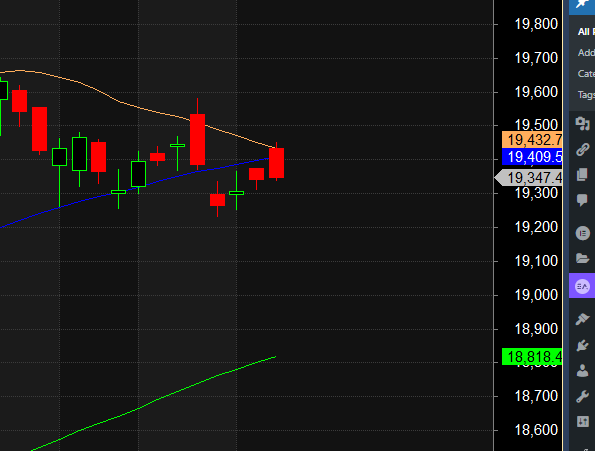Open the Elementor icon
This screenshot has width=595, height=451.
tap(582, 233)
